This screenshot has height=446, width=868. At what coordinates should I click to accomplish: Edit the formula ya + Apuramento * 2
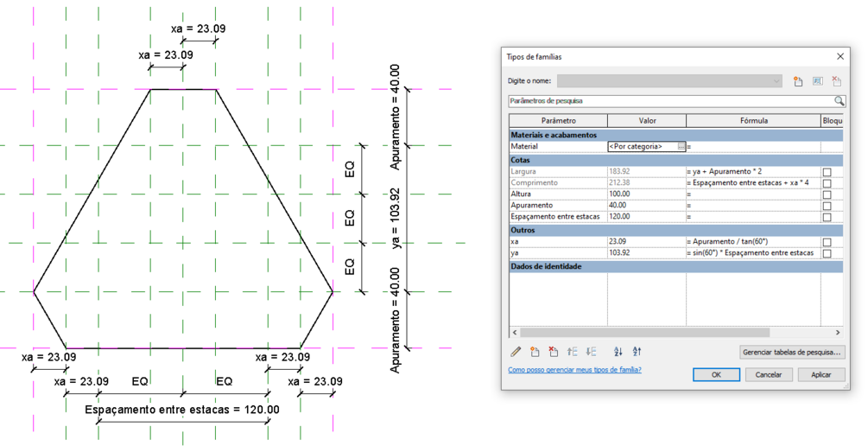[x=753, y=171]
